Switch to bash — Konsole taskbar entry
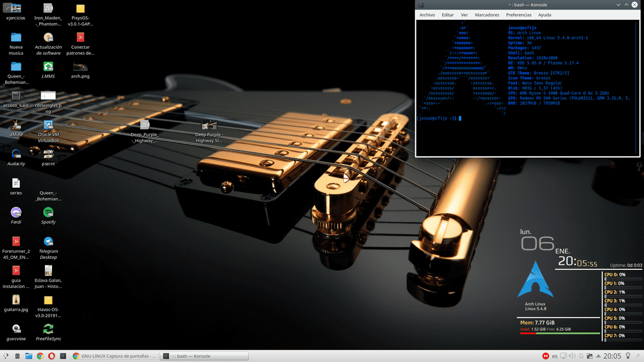644x362 pixels. click(x=204, y=356)
